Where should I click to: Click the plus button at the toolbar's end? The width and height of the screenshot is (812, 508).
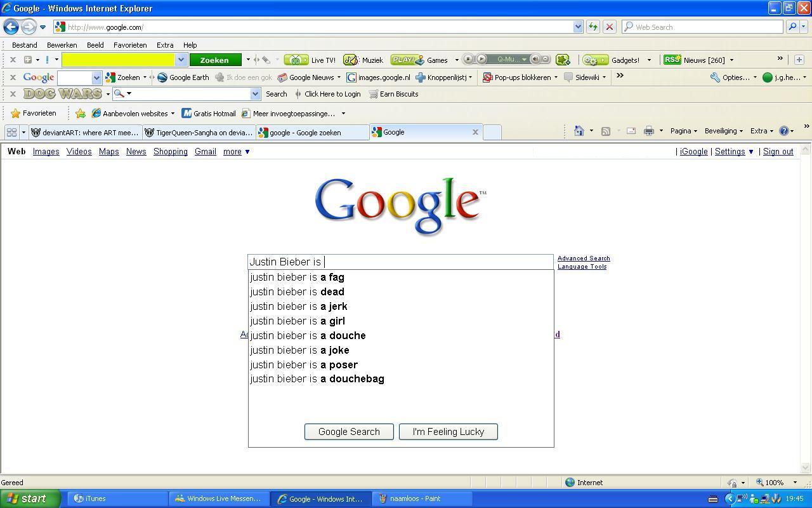(799, 59)
